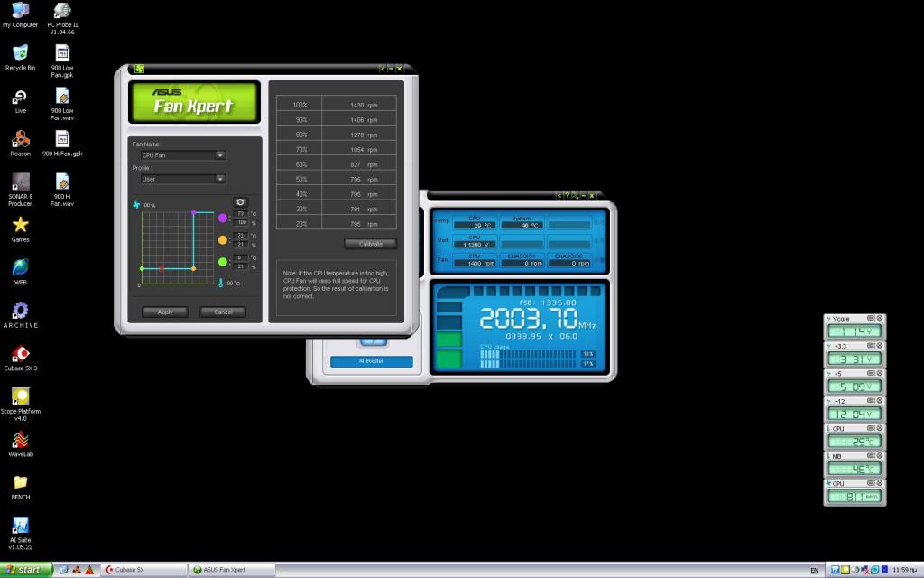Switch to ASUS Fan Xpert taskbar item
The height and width of the screenshot is (578, 924).
pyautogui.click(x=233, y=570)
